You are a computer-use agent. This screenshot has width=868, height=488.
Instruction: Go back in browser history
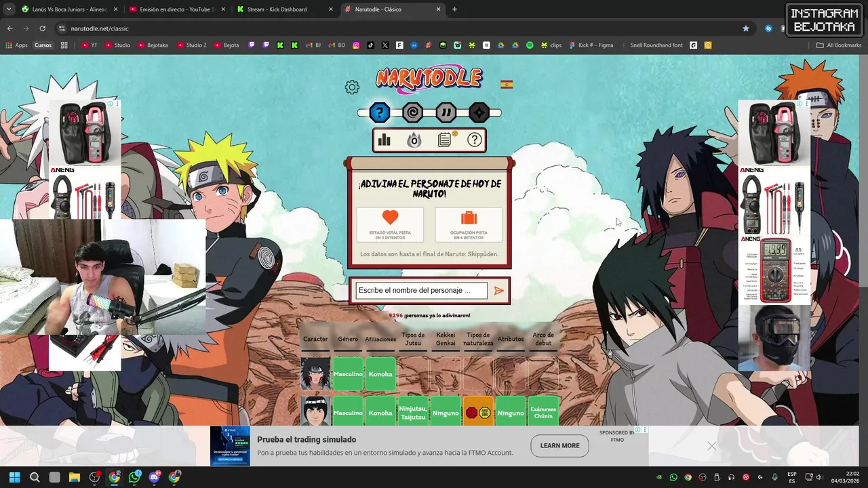point(9,28)
